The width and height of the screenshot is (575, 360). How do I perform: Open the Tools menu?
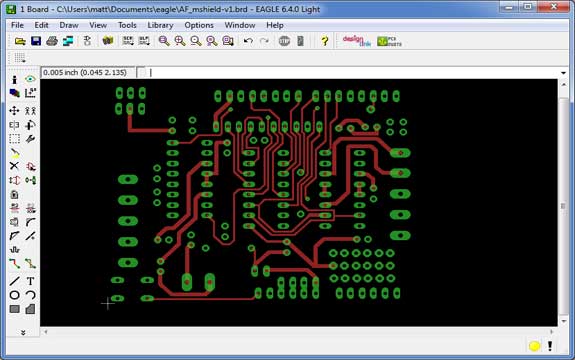[127, 25]
